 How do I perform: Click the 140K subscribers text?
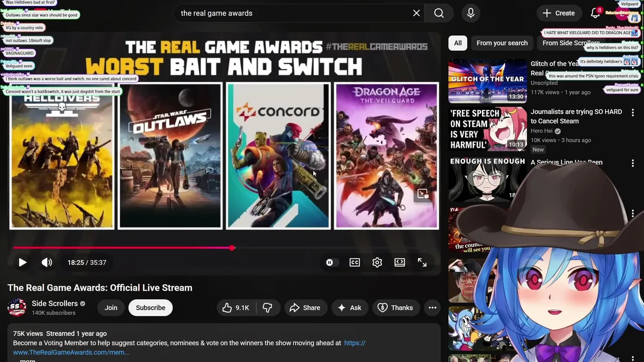(53, 313)
